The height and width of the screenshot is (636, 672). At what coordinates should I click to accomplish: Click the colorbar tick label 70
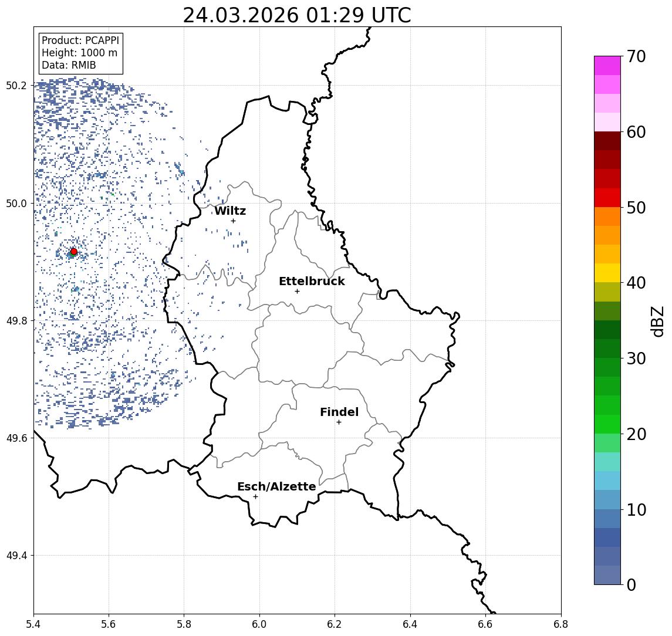coord(636,56)
